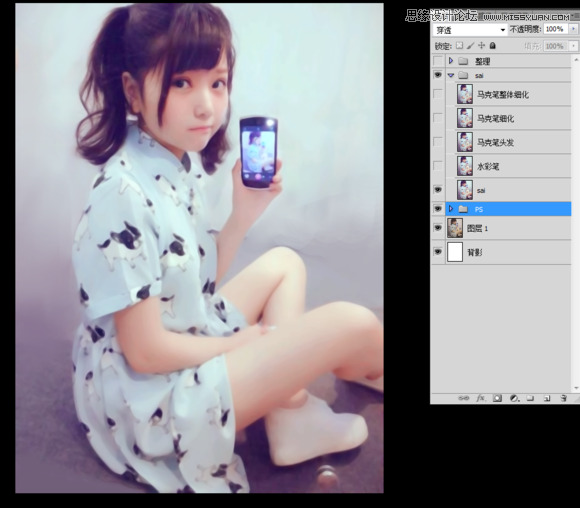Screen dimensions: 580x508
Task: Click the link layers icon
Action: coord(463,398)
